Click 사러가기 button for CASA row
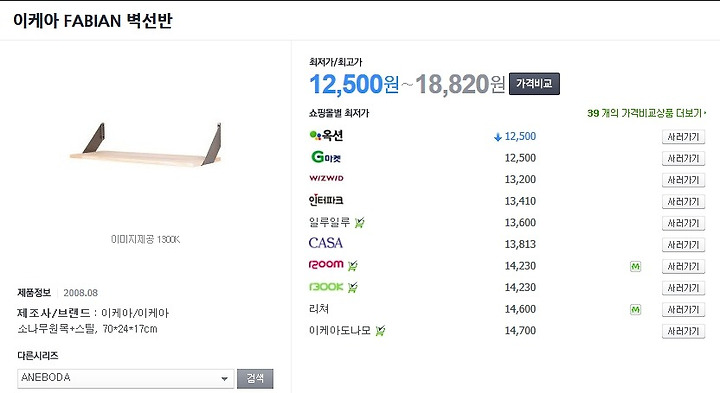This screenshot has width=720, height=393. pos(683,245)
